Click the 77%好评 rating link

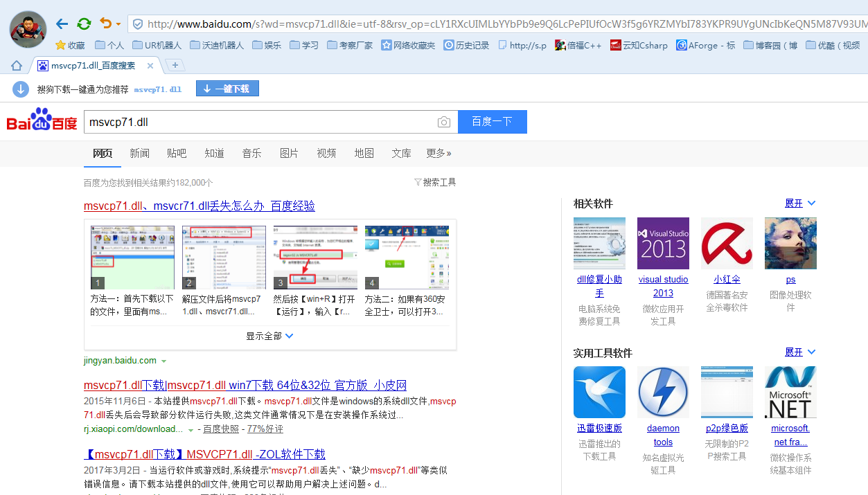pyautogui.click(x=265, y=429)
